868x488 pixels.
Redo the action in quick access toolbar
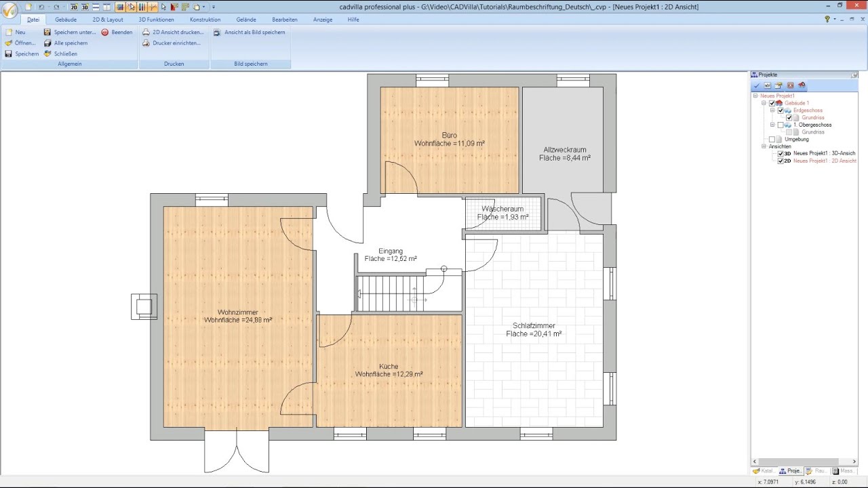point(56,7)
